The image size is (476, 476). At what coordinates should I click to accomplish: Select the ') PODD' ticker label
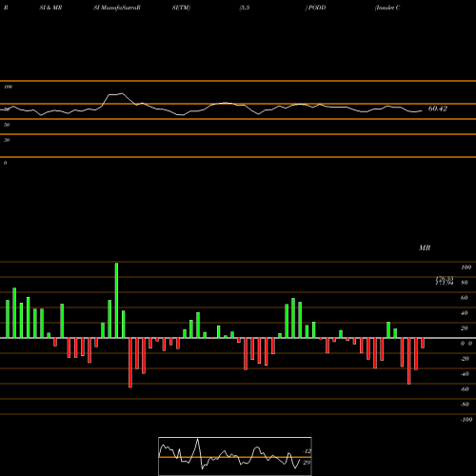(315, 8)
